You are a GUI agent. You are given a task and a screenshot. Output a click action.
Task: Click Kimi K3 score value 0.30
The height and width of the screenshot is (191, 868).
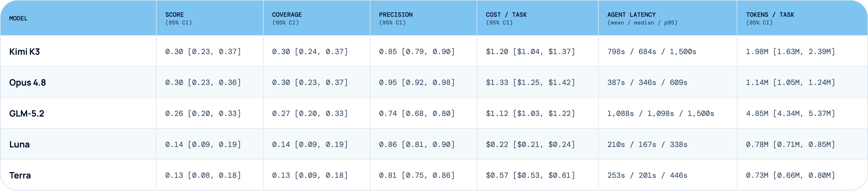click(174, 51)
